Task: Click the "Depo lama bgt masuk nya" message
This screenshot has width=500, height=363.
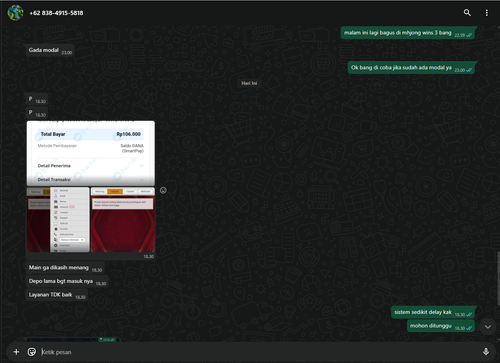Action: (67, 281)
